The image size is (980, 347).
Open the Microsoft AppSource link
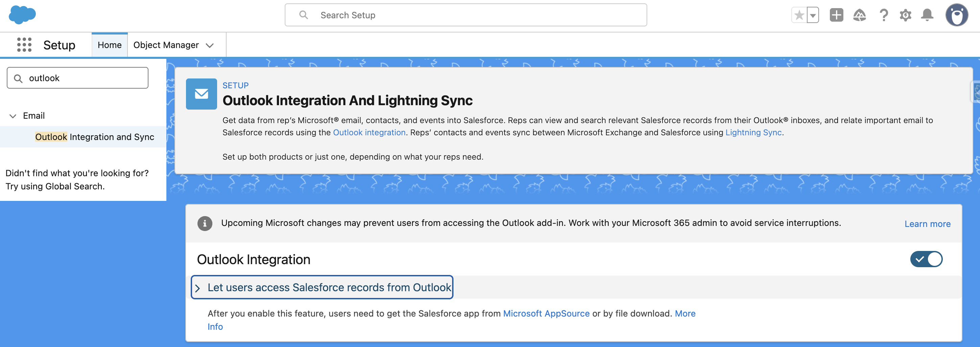click(546, 313)
